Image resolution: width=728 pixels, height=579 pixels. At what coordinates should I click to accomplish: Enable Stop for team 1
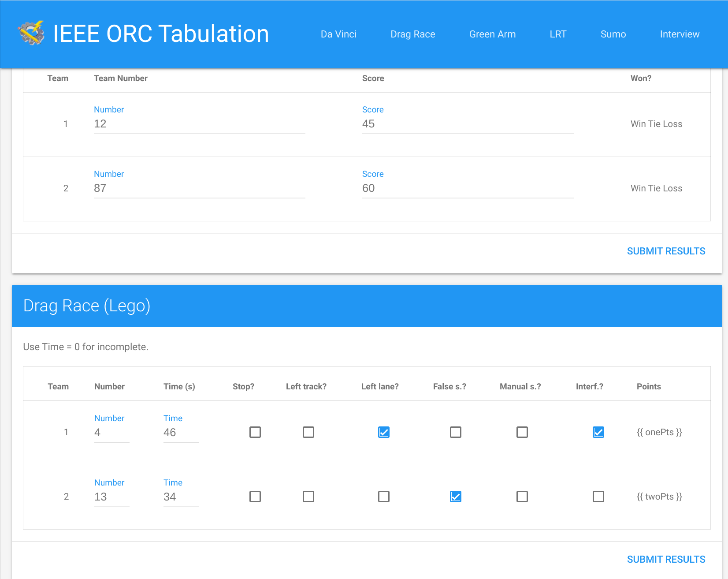[255, 432]
